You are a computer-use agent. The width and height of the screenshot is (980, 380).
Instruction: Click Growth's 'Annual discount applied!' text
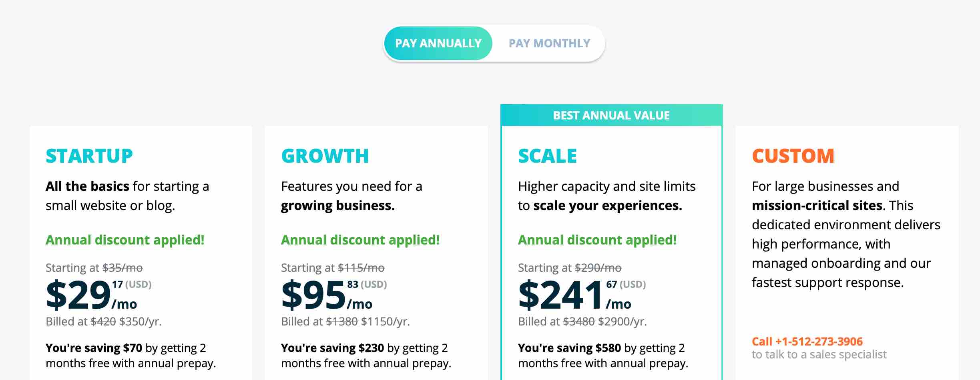(x=360, y=240)
